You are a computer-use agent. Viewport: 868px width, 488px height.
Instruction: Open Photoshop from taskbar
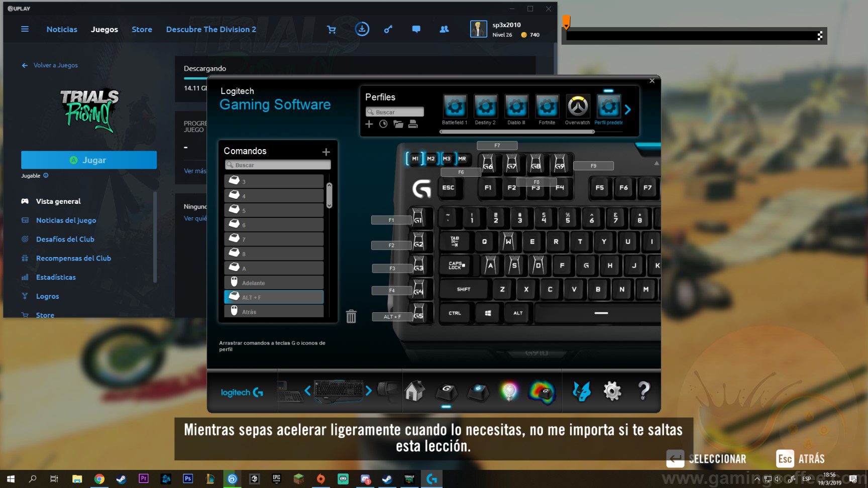click(x=188, y=479)
